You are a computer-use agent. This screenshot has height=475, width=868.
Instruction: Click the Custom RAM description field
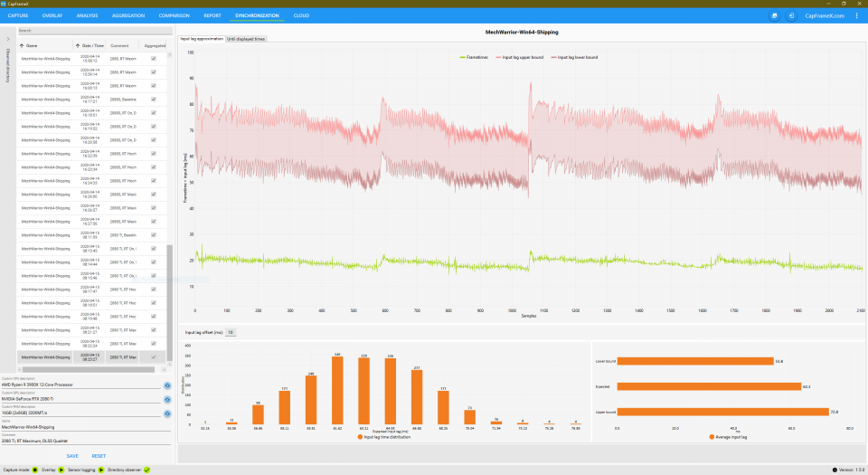80,413
